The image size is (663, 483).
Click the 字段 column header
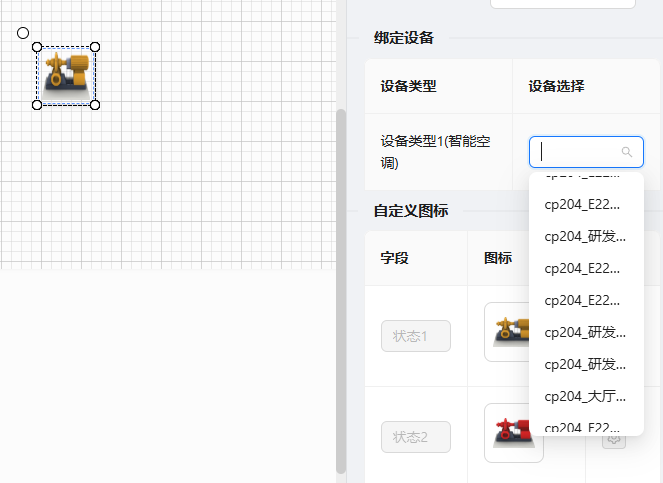click(x=395, y=258)
